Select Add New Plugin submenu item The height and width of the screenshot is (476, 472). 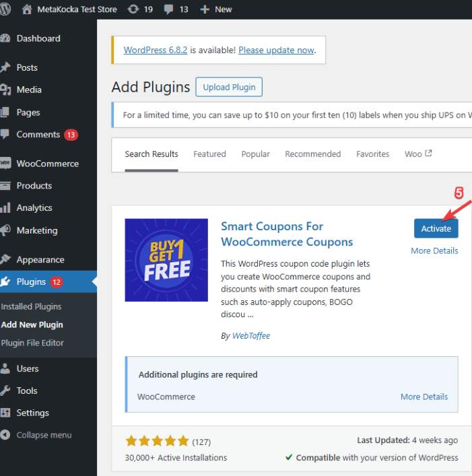point(32,325)
